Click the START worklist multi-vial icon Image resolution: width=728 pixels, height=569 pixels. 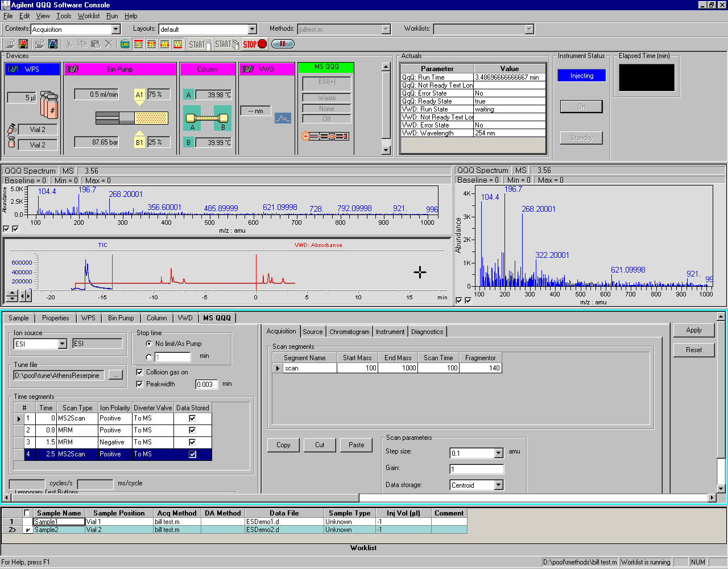coord(227,44)
